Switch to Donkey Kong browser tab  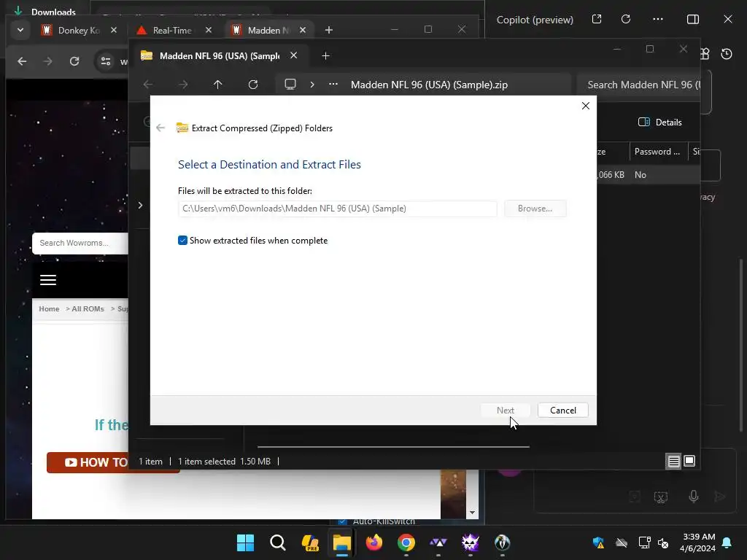click(79, 30)
